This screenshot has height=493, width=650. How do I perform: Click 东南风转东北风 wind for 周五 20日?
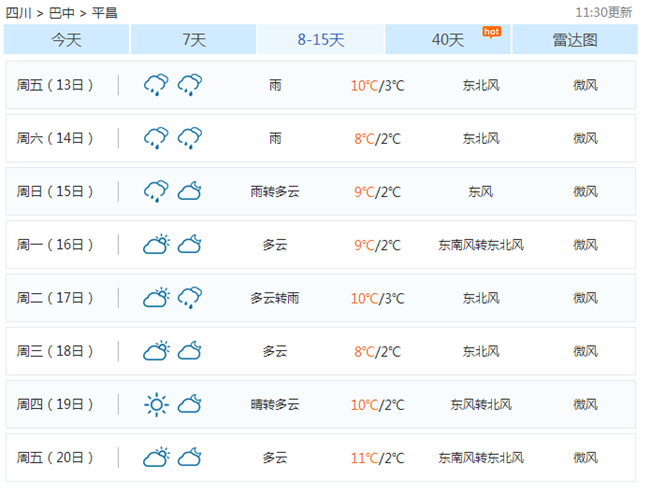coord(481,458)
